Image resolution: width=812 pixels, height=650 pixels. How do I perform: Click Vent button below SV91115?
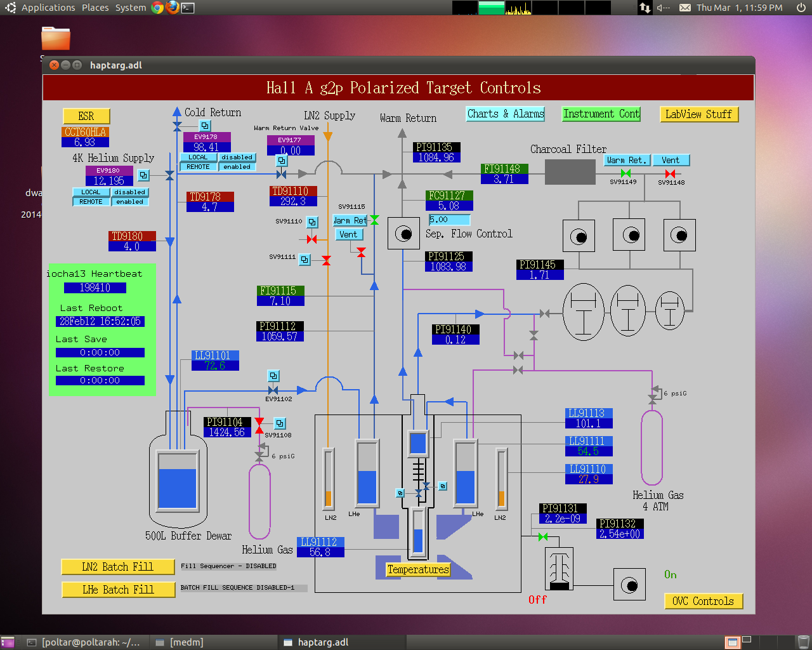click(348, 234)
